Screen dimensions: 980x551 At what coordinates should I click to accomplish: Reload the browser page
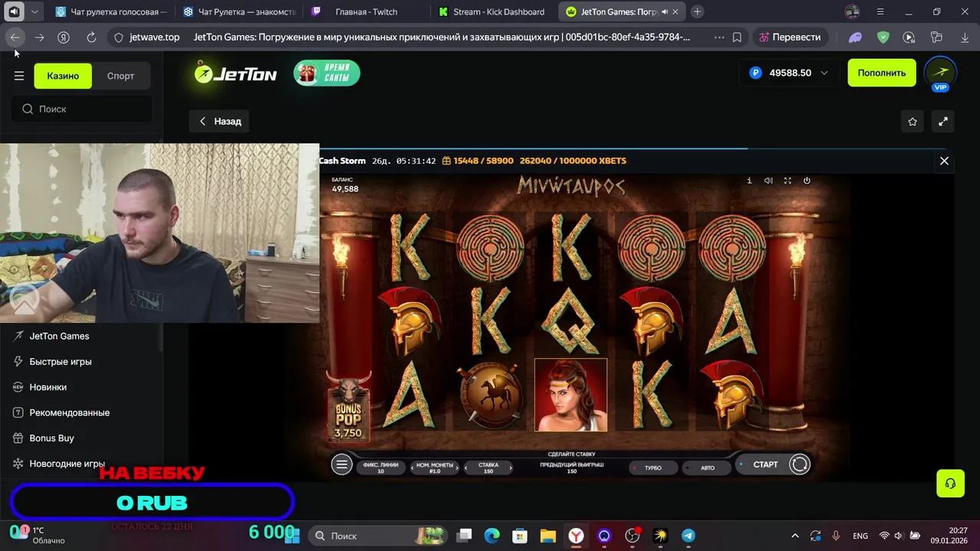91,37
